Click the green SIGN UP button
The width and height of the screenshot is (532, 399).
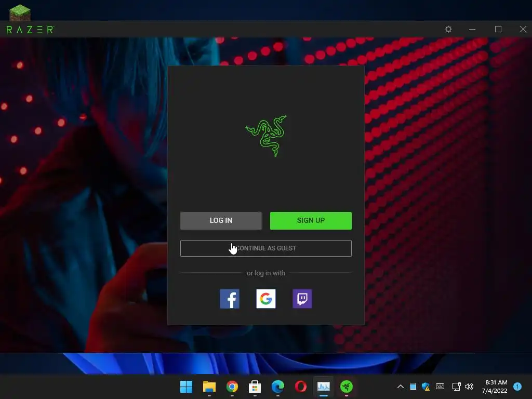(x=311, y=220)
